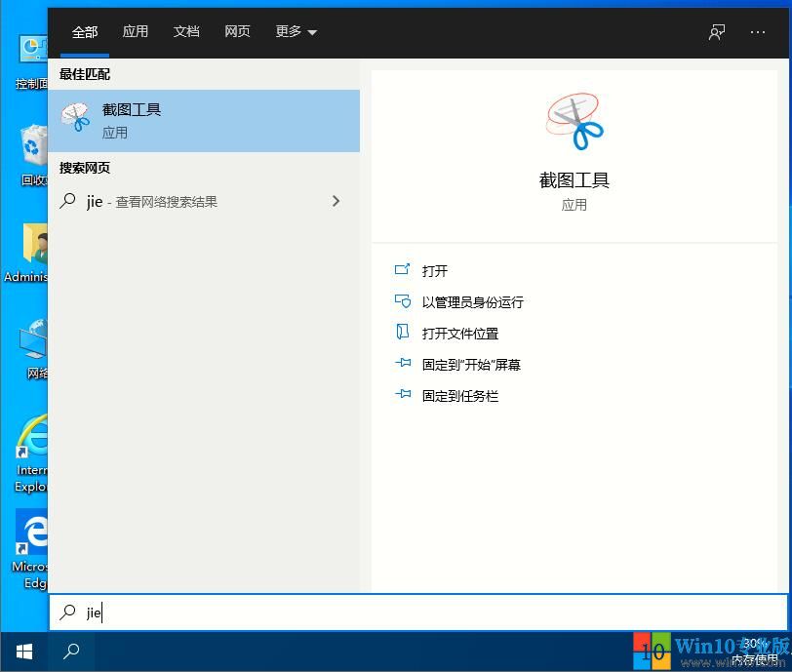This screenshot has width=792, height=672.
Task: Open the feedback icon in search header
Action: click(x=717, y=32)
